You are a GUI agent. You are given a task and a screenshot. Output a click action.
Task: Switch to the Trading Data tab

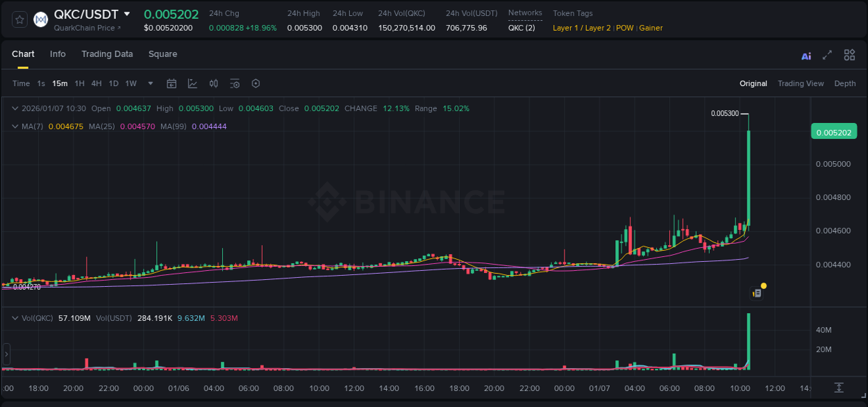[107, 54]
